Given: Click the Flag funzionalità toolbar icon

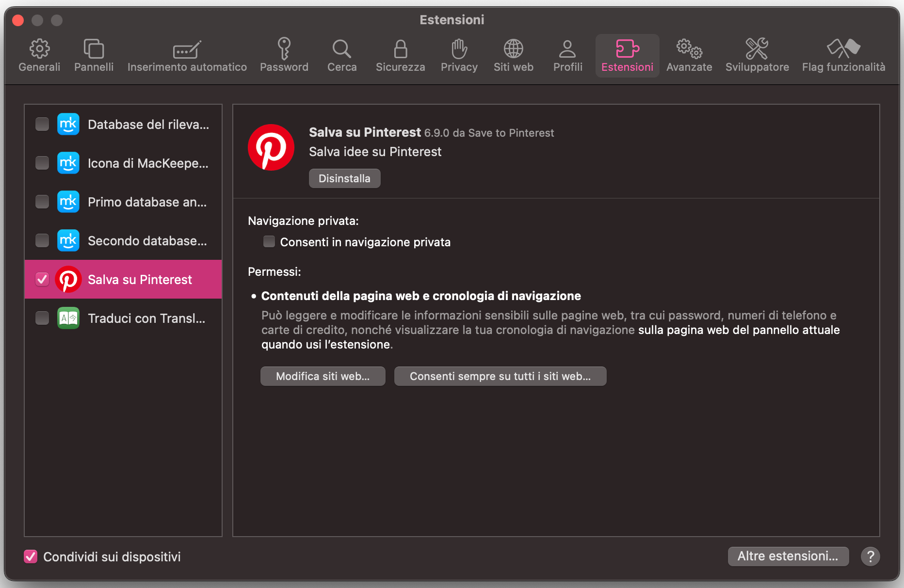Looking at the screenshot, I should click(843, 48).
